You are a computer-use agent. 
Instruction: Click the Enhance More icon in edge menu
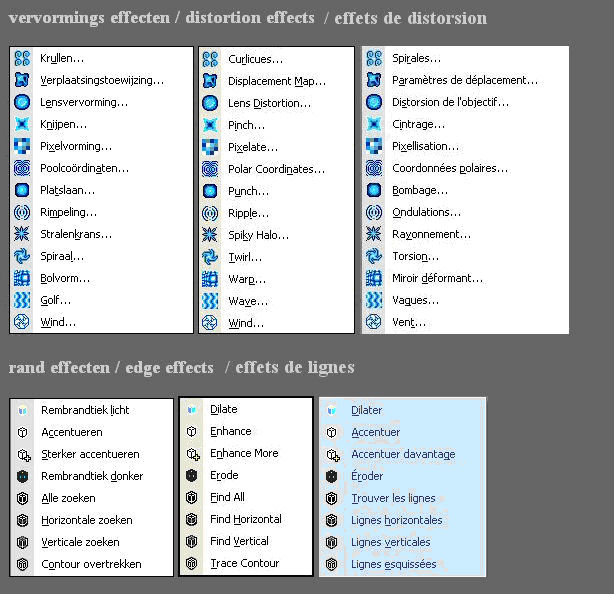[x=193, y=454]
